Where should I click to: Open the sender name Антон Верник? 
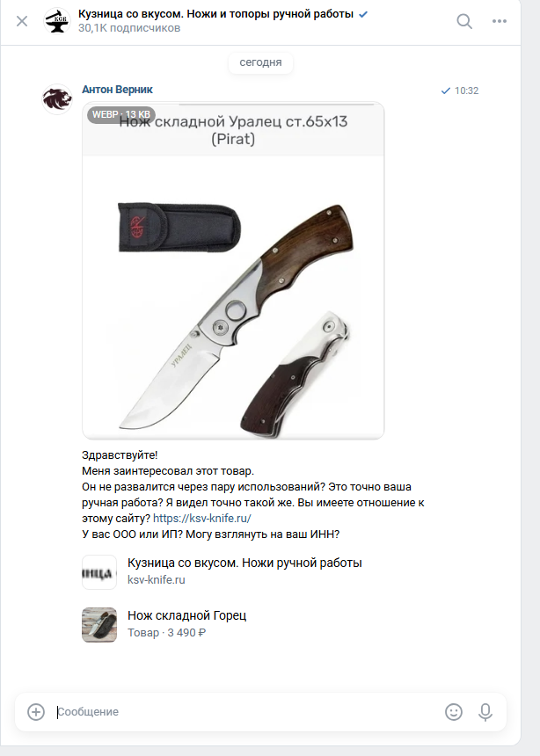click(x=117, y=90)
